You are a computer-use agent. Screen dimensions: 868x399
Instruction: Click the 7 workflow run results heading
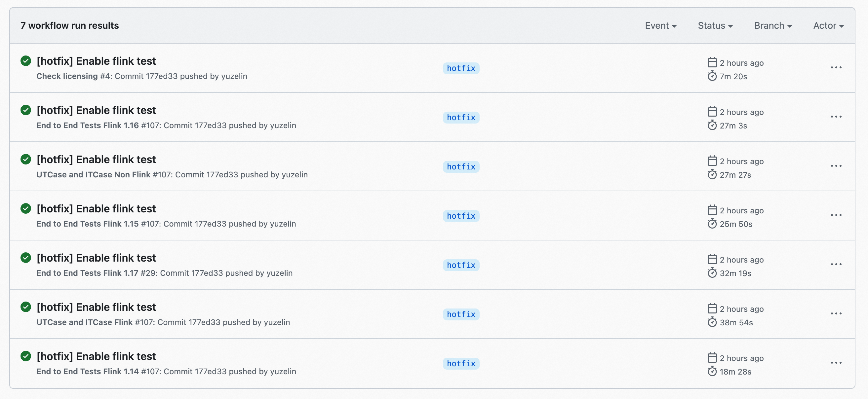tap(69, 25)
